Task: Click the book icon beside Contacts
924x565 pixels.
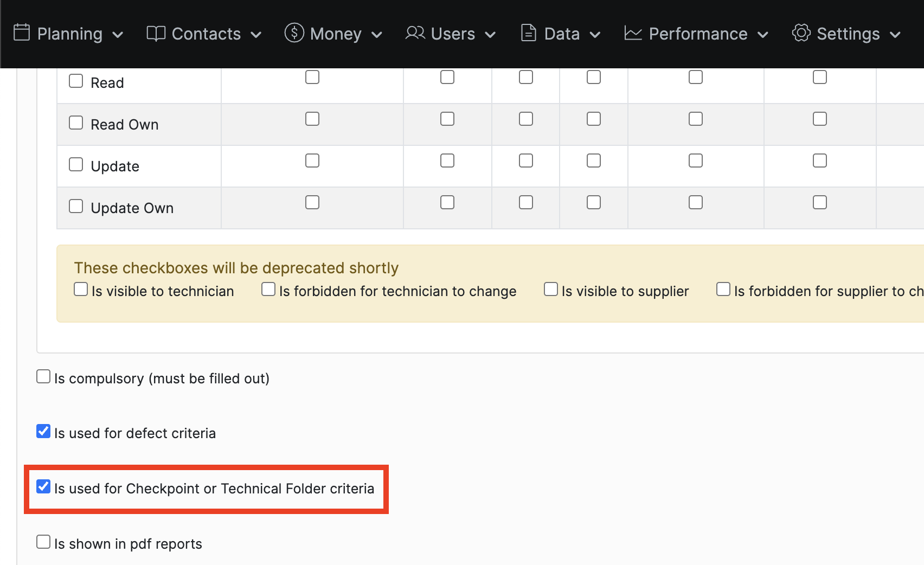Action: click(x=156, y=33)
